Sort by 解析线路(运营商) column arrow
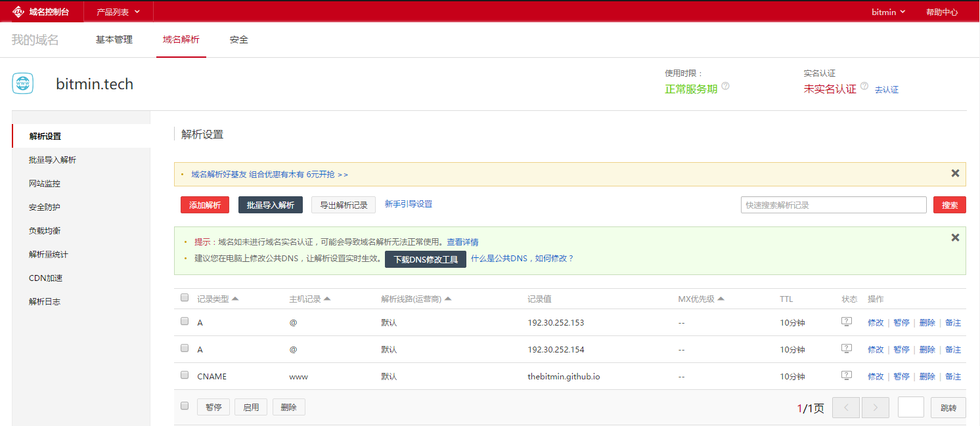The height and width of the screenshot is (426, 980). [448, 299]
